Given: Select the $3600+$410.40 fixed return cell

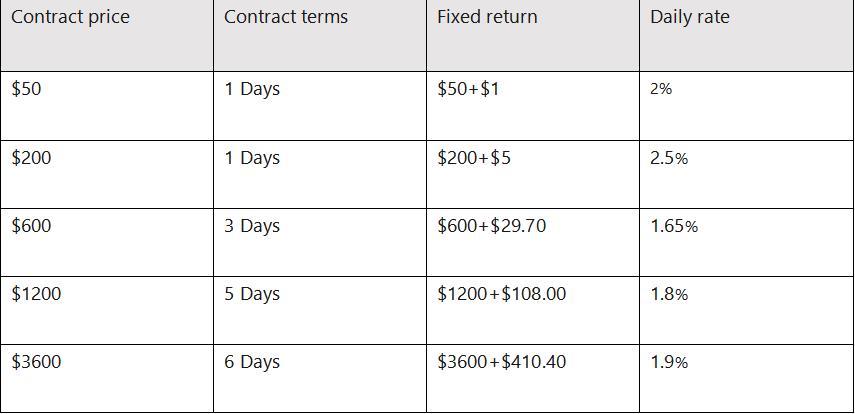Looking at the screenshot, I should pos(502,362).
